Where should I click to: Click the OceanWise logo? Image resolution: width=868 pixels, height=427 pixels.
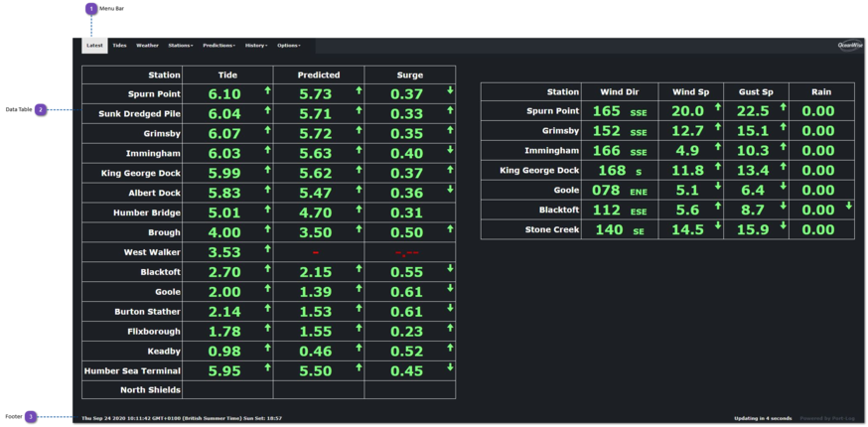(850, 46)
